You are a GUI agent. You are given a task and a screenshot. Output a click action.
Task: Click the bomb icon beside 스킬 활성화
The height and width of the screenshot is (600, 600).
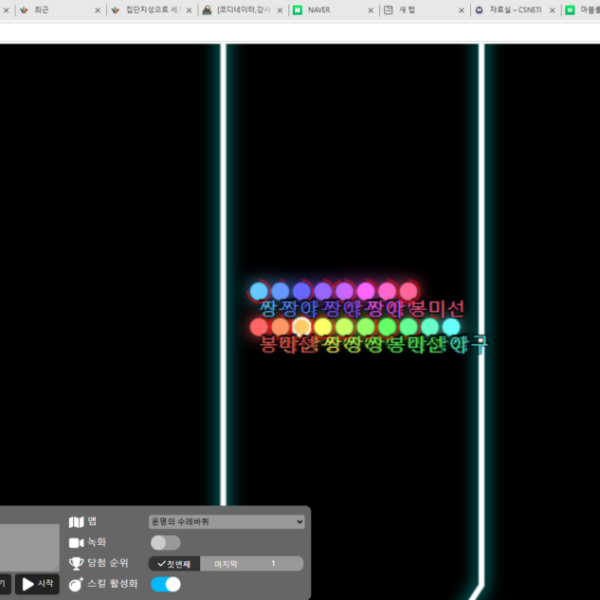[x=76, y=584]
